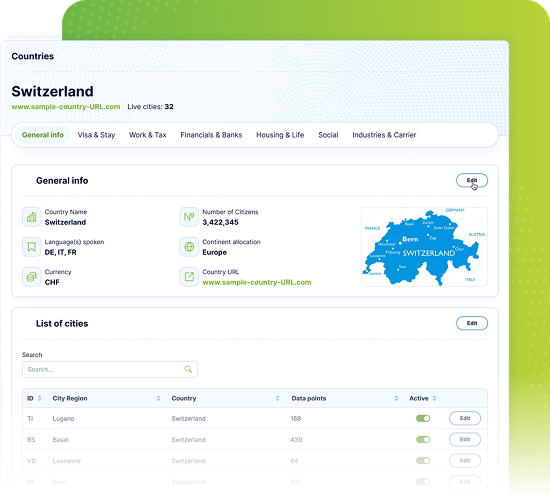Sort the table by ID

click(x=40, y=398)
